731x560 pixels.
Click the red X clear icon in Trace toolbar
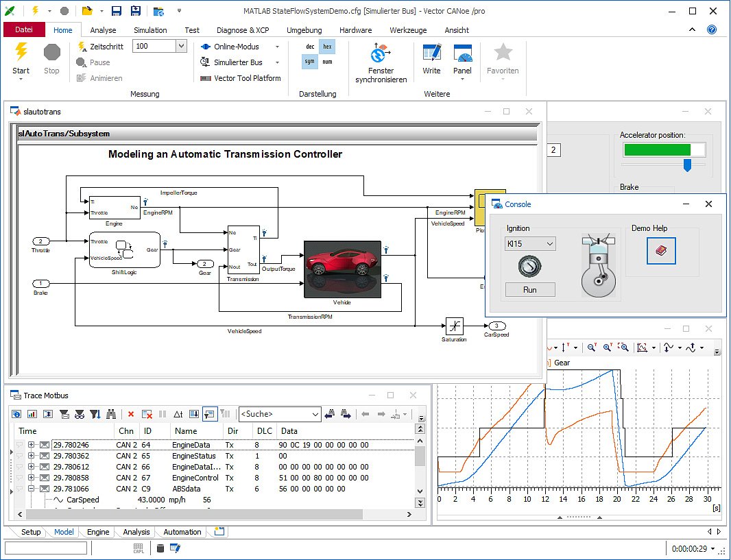132,414
